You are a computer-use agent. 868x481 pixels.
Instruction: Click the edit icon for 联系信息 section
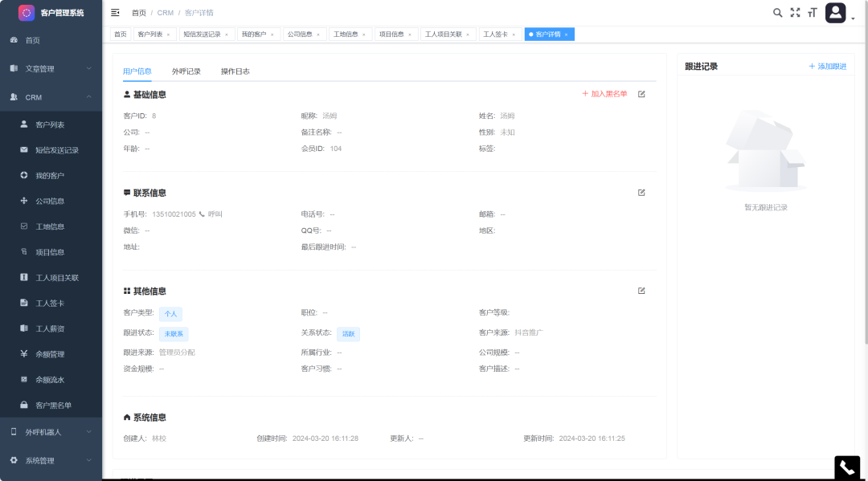pyautogui.click(x=641, y=193)
